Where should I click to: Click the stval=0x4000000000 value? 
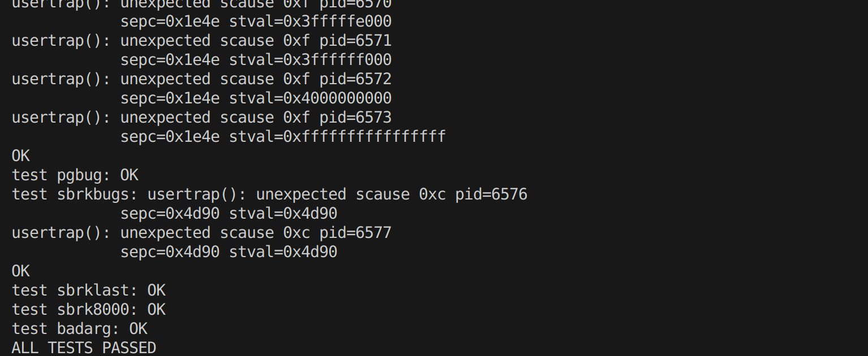pyautogui.click(x=310, y=98)
